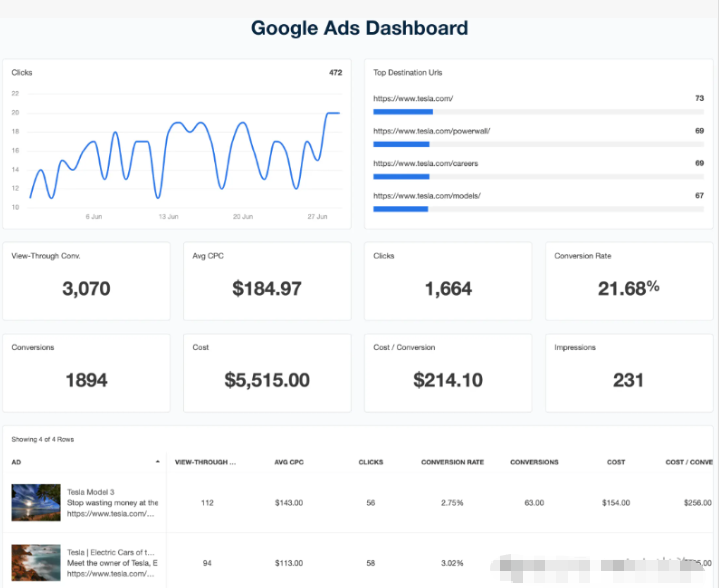Click the 67 count for tesla.com/models/
The width and height of the screenshot is (719, 588).
[x=699, y=196]
